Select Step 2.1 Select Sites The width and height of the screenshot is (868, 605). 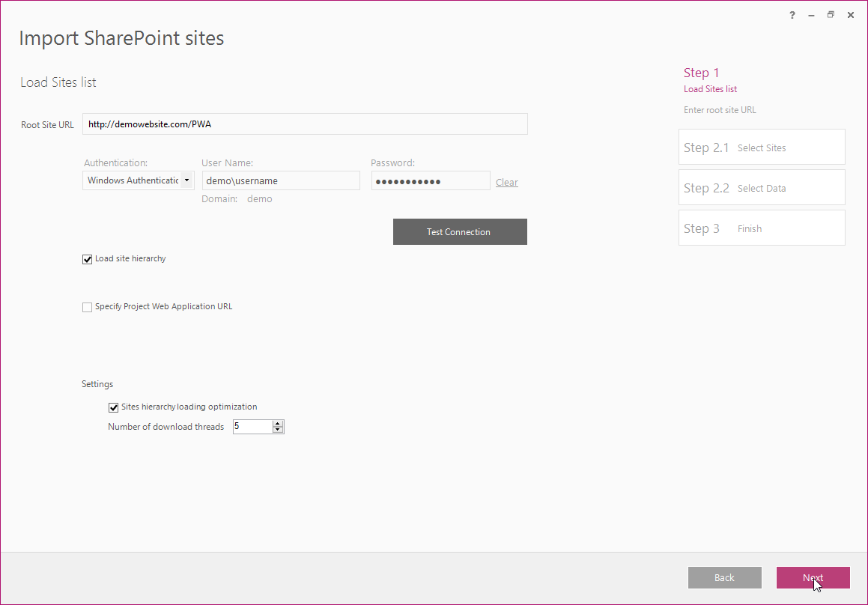point(762,147)
